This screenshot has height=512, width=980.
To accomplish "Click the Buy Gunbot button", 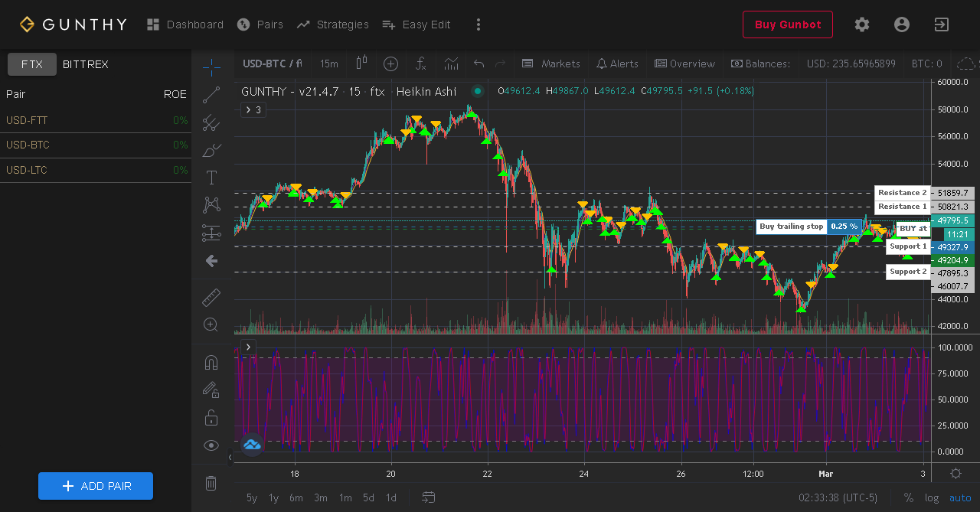I will coord(788,24).
